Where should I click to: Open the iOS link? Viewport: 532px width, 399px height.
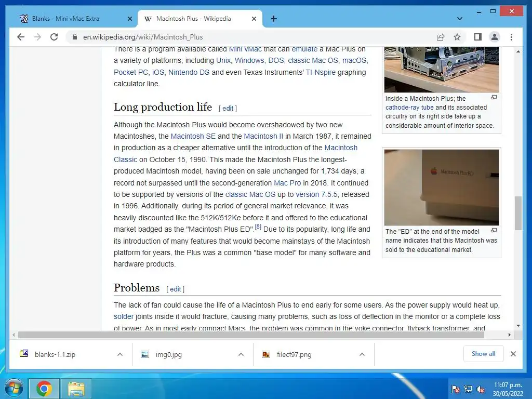point(158,72)
